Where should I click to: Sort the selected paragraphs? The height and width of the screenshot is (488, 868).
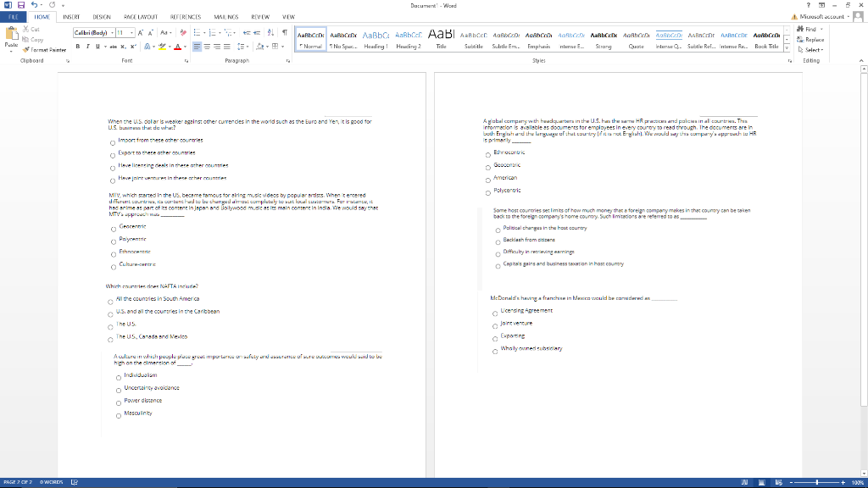click(x=270, y=33)
